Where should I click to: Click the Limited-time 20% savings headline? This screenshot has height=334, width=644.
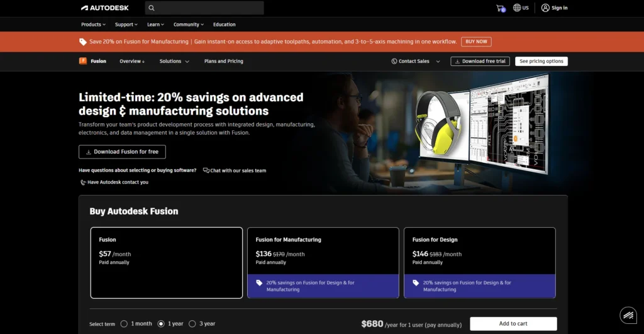[191, 104]
